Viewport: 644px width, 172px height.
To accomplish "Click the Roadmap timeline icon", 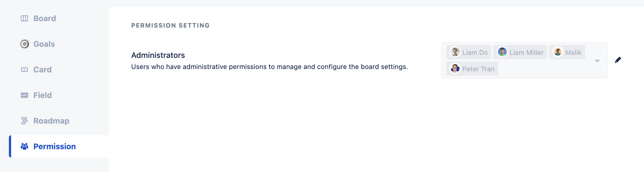I will 24,121.
